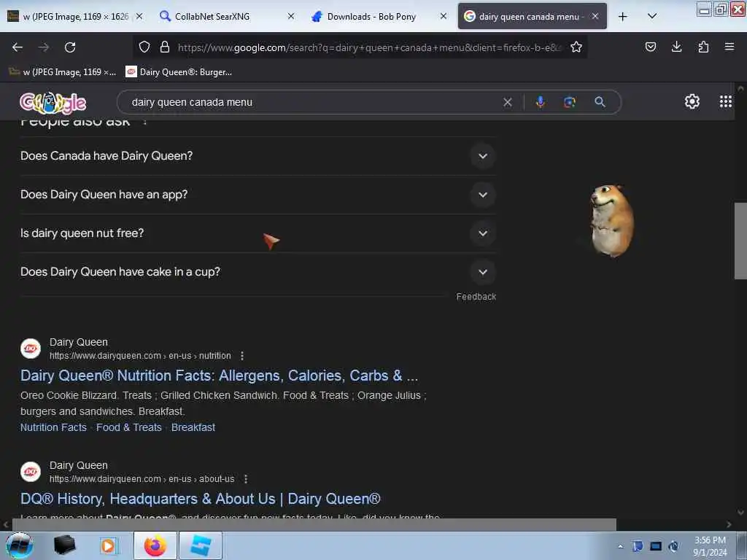
Task: Open the Firefox downloads arrow icon
Action: [x=676, y=47]
